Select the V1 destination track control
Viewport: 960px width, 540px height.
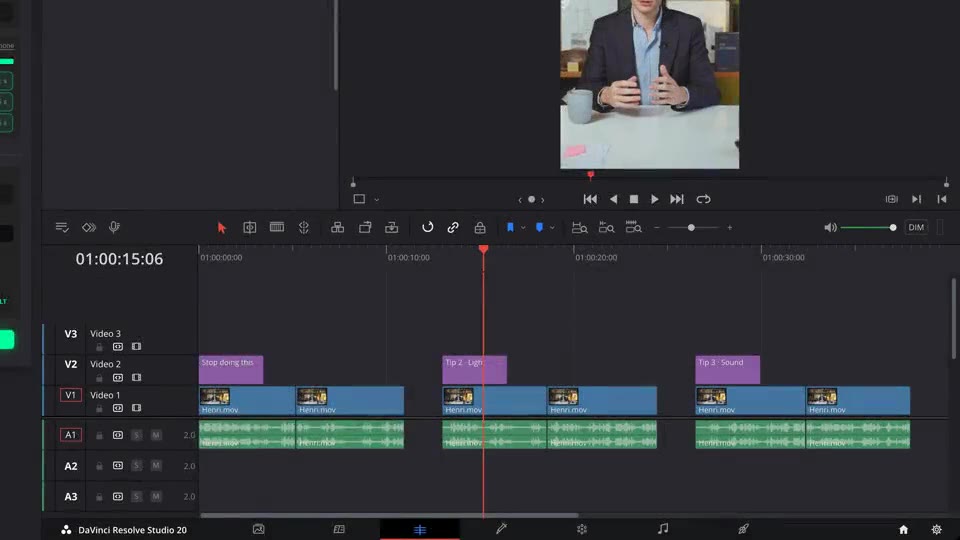tap(70, 395)
